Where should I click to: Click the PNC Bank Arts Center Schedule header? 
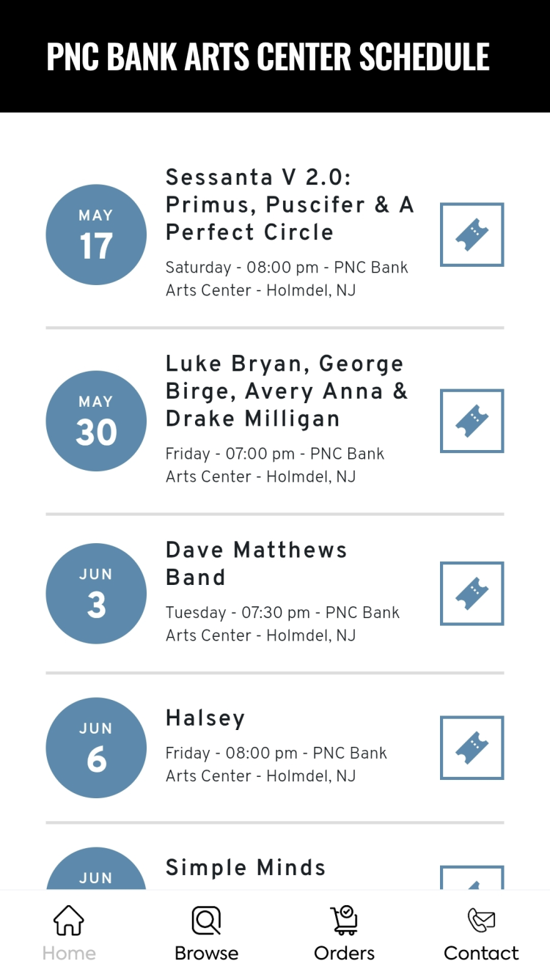click(268, 56)
